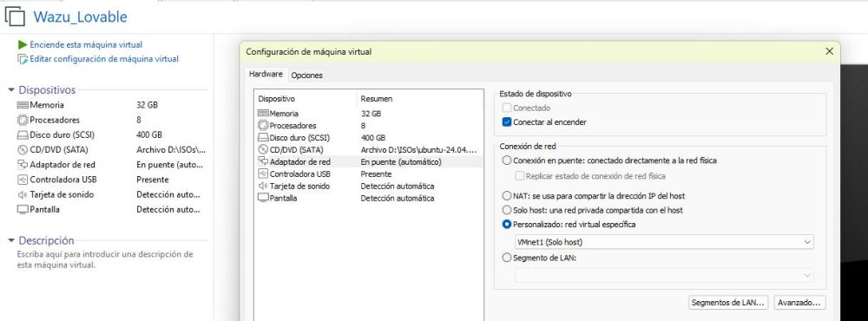Switch to the Opciones tab
868x321 pixels.
(x=306, y=75)
